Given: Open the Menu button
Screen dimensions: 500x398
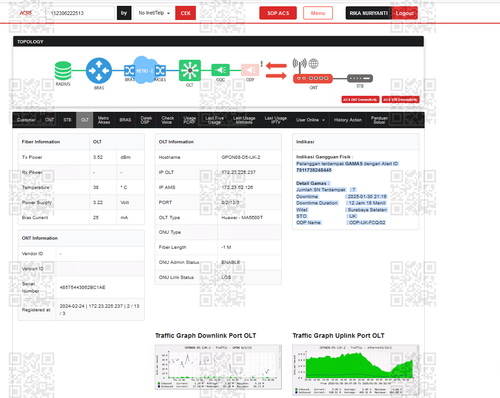Looking at the screenshot, I should pyautogui.click(x=318, y=13).
